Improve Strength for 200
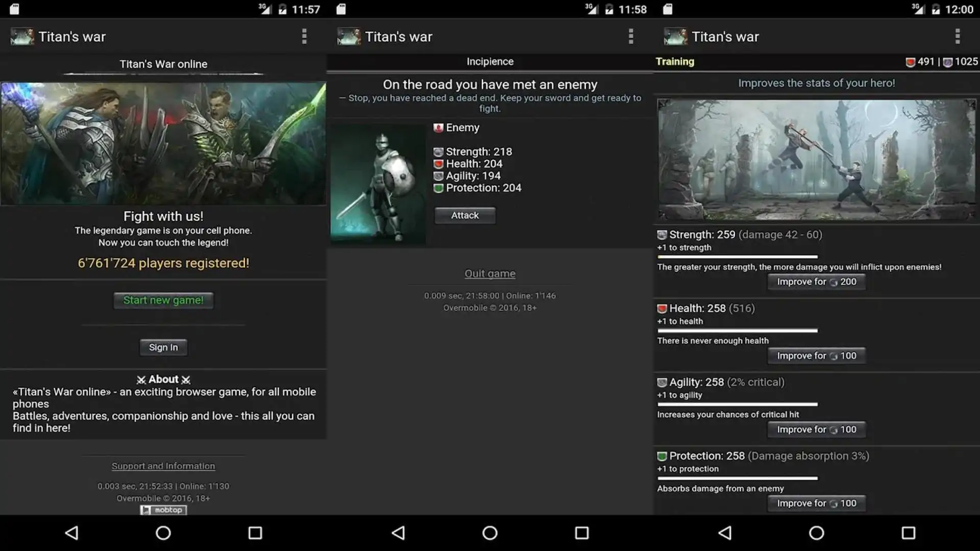Image resolution: width=980 pixels, height=551 pixels. 817,282
